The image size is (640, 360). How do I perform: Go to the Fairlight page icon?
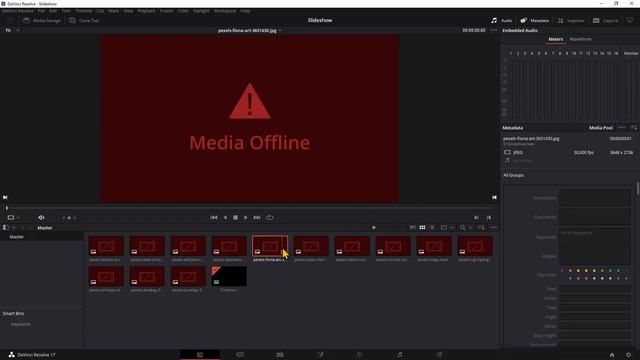point(400,355)
